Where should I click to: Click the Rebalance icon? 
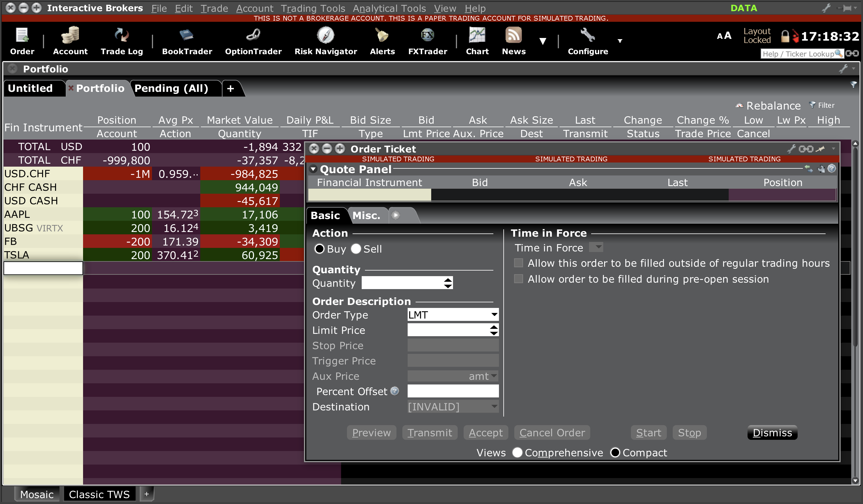pos(739,105)
